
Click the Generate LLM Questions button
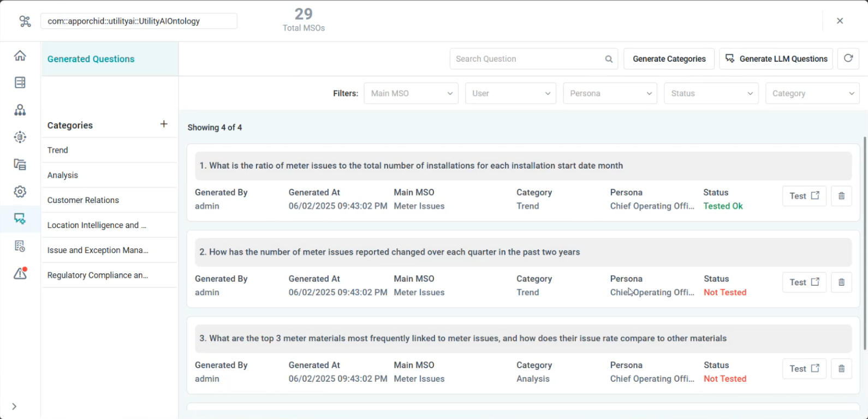click(776, 59)
